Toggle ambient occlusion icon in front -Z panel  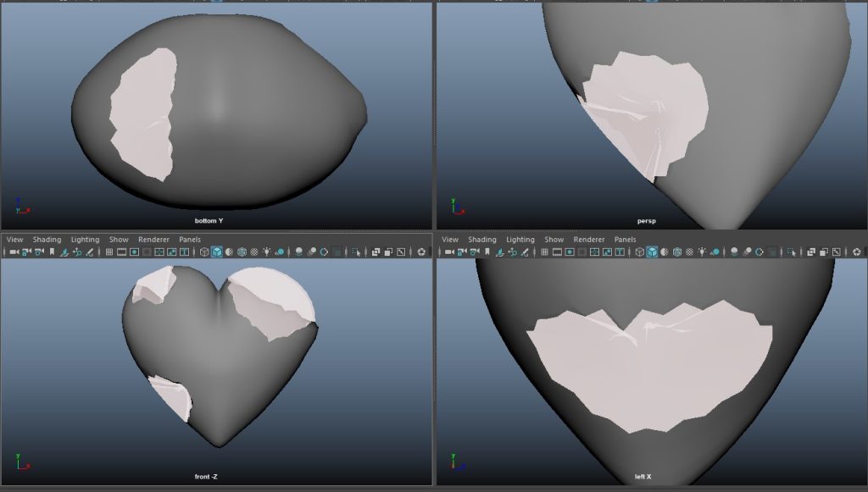tap(299, 252)
